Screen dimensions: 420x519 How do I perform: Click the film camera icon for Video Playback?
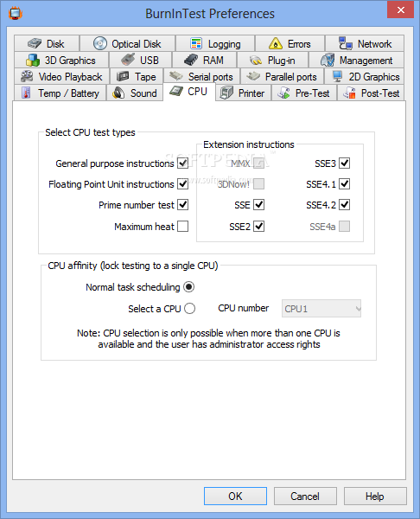tap(27, 76)
